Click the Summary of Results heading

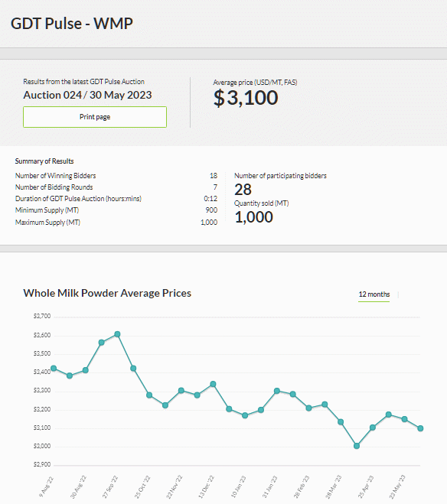(x=44, y=161)
